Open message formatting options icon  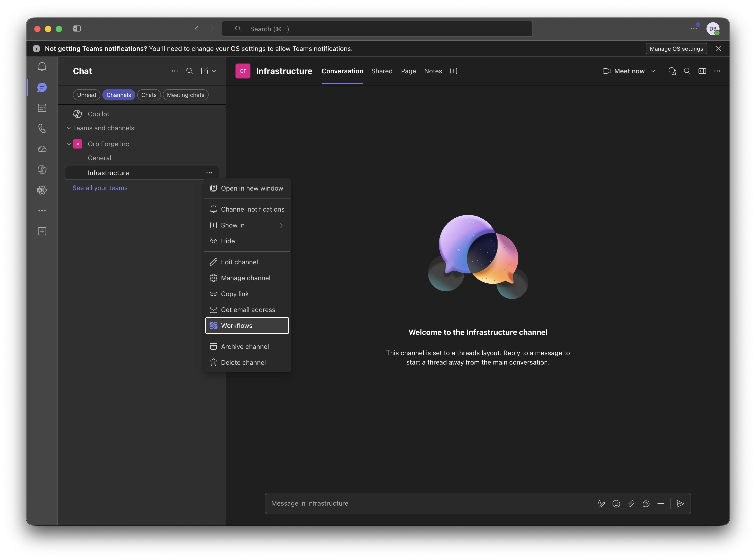coord(601,504)
